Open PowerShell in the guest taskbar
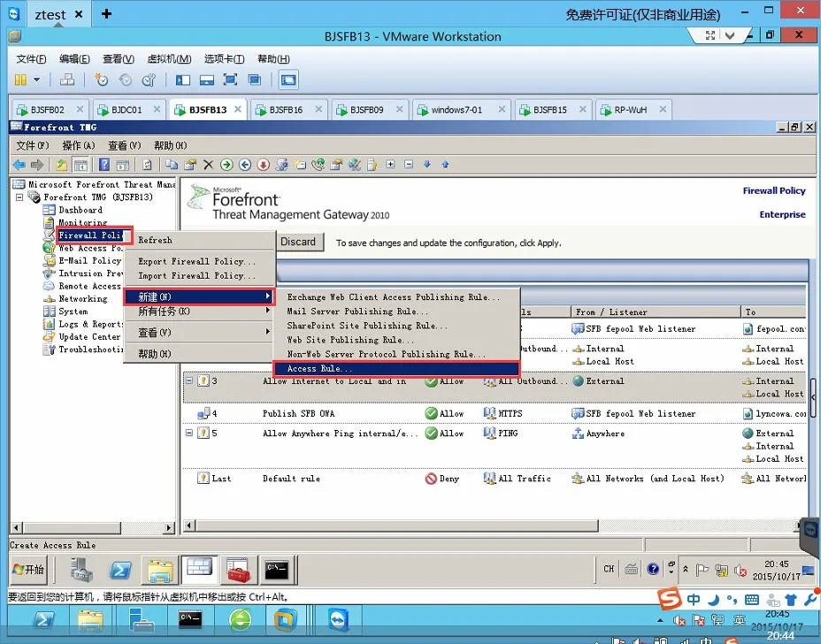The width and height of the screenshot is (821, 644). (x=120, y=570)
